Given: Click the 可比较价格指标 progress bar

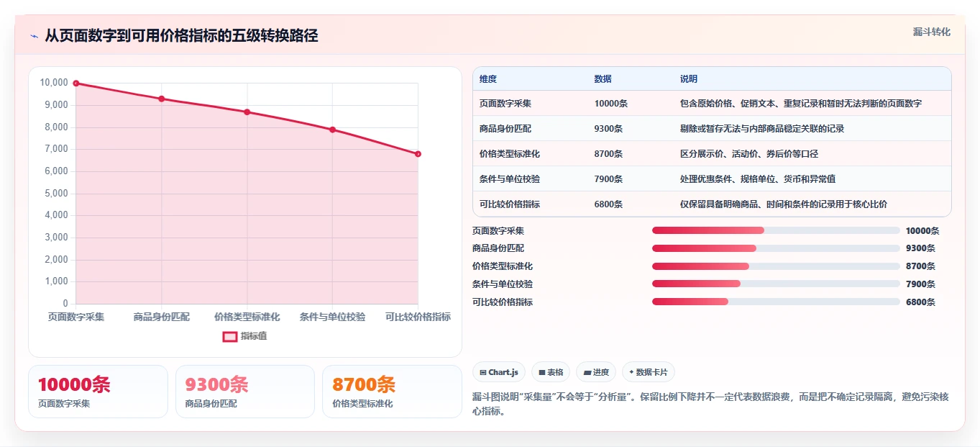Looking at the screenshot, I should pyautogui.click(x=776, y=302).
